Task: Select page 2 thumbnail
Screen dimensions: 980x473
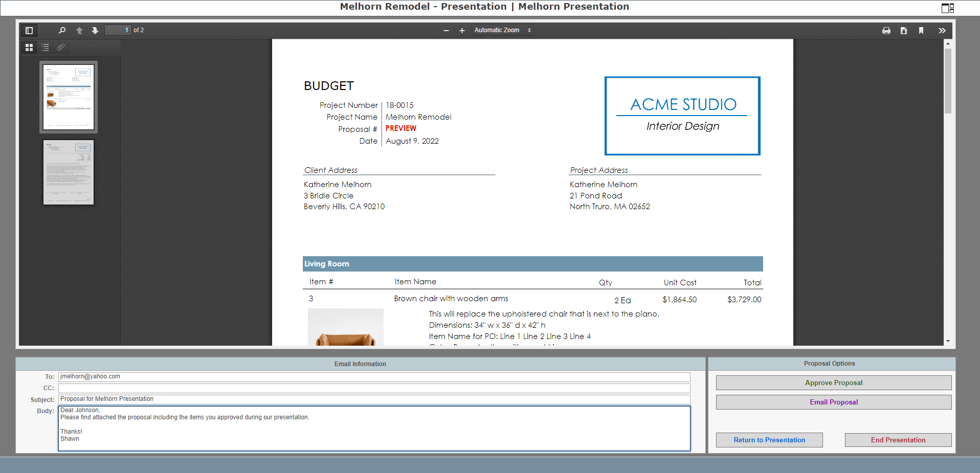Action: [x=69, y=172]
